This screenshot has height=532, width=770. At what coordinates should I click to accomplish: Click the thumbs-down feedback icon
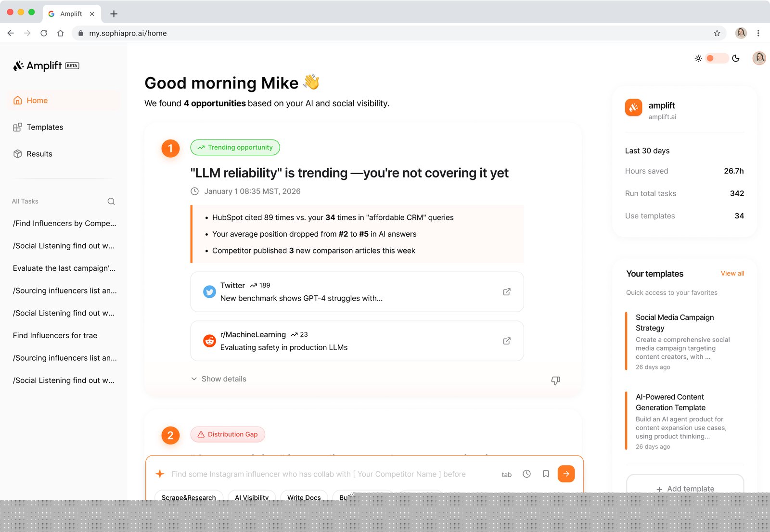pyautogui.click(x=555, y=380)
